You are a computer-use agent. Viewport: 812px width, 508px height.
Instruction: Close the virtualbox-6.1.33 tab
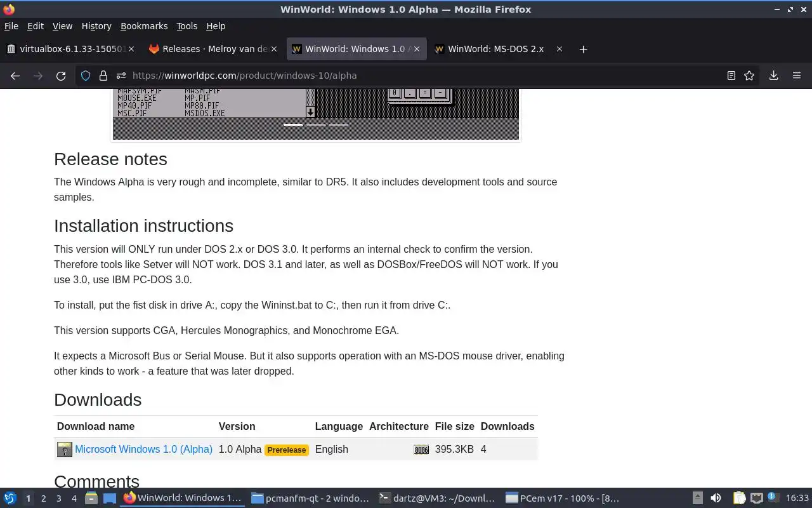(131, 49)
